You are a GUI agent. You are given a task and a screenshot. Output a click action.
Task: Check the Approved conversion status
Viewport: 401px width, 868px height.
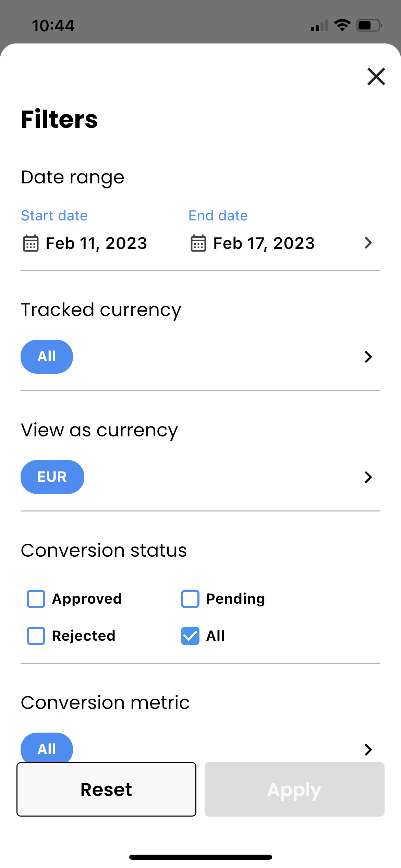tap(36, 599)
